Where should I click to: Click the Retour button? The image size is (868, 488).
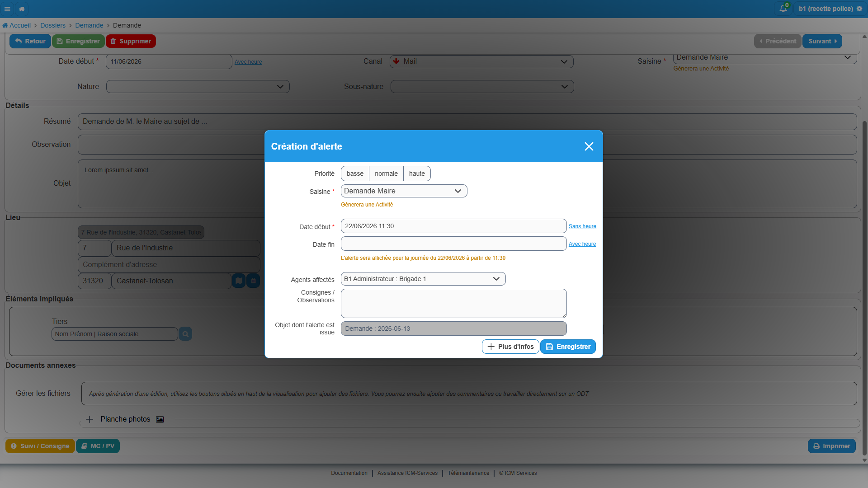30,41
